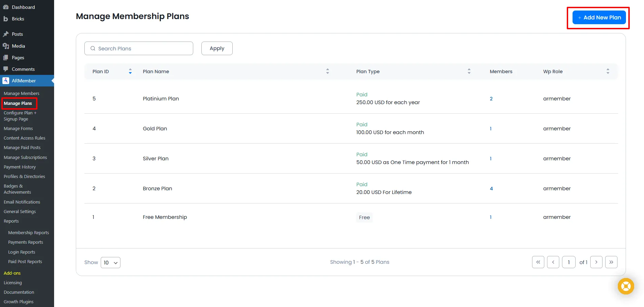
Task: Click the next page arrow
Action: [596, 262]
